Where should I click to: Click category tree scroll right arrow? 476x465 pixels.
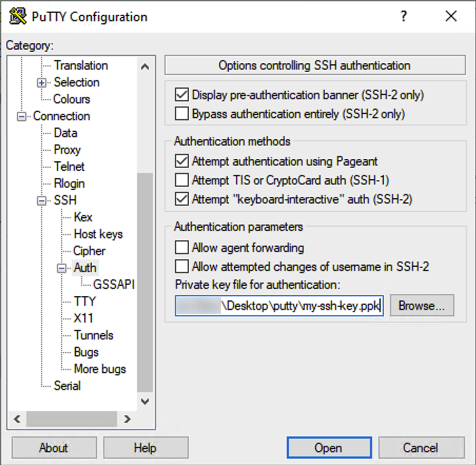pos(127,419)
